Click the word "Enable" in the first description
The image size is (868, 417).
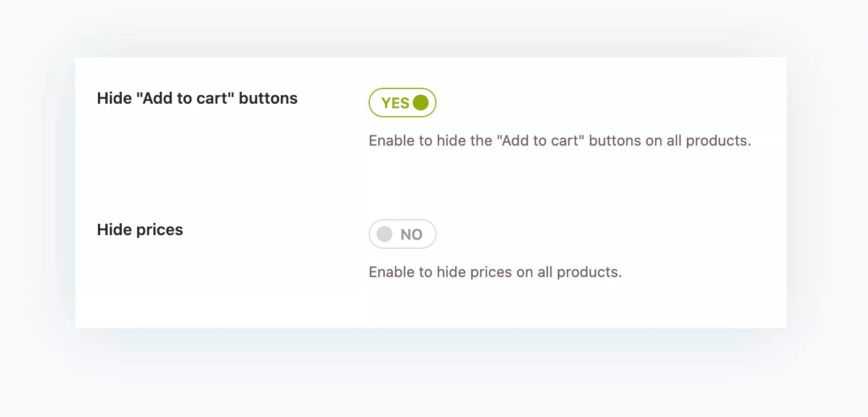(x=391, y=141)
